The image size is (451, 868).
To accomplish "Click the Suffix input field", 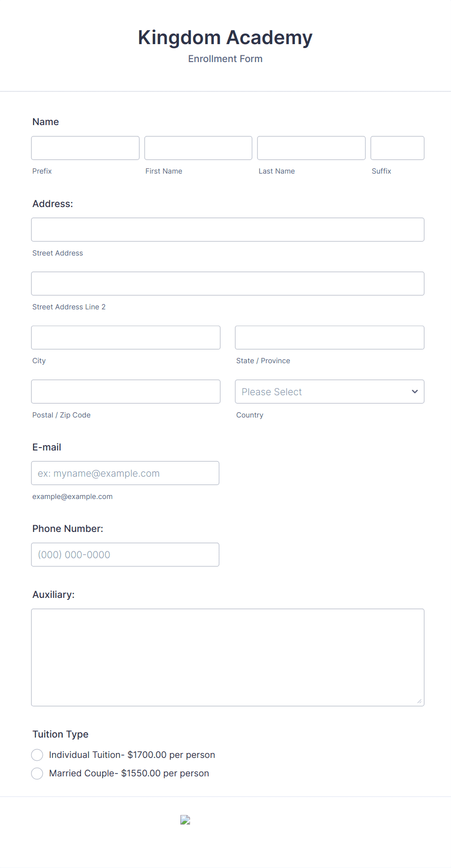I will [397, 148].
